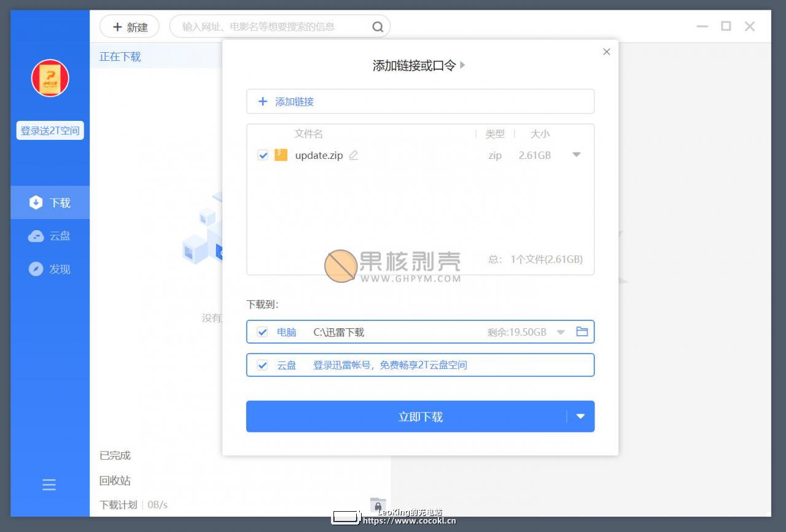Expand the update.zip row dropdown arrow
The width and height of the screenshot is (786, 532).
(x=576, y=155)
